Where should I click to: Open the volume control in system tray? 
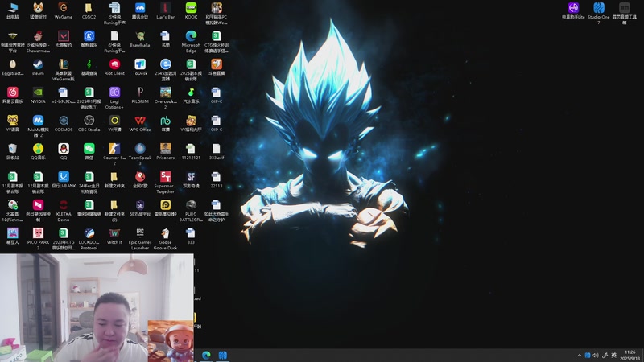596,356
